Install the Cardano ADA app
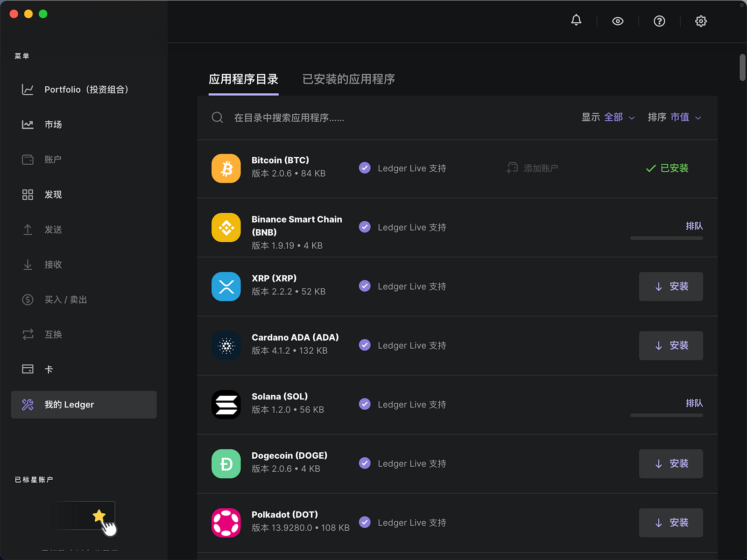Screen dimensions: 747x560 (671, 346)
